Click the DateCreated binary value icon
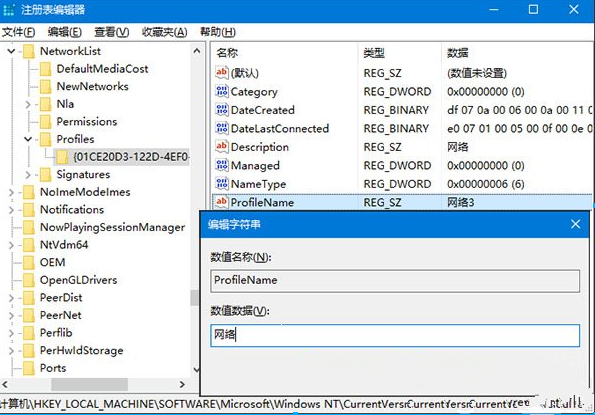Image resolution: width=595 pixels, height=415 pixels. click(x=222, y=110)
